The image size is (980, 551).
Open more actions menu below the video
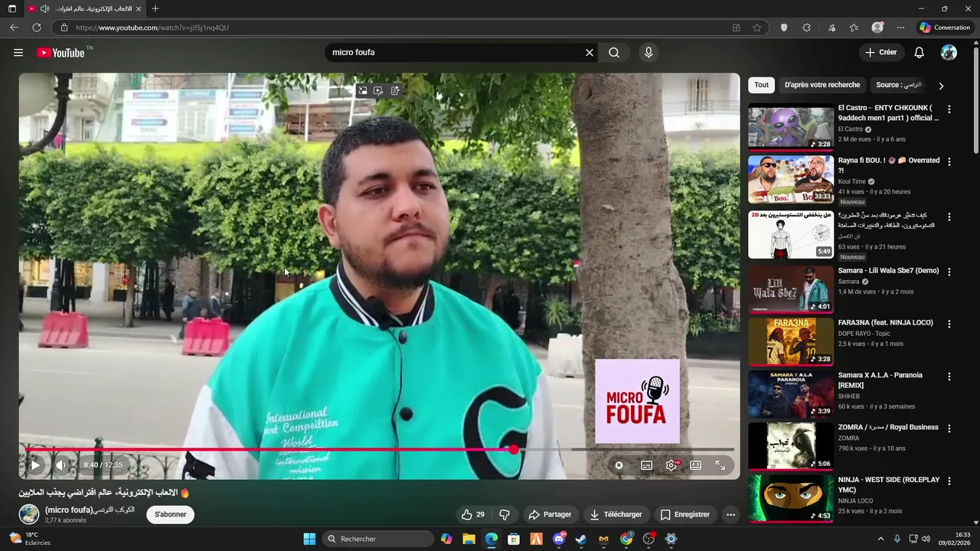[x=730, y=514]
